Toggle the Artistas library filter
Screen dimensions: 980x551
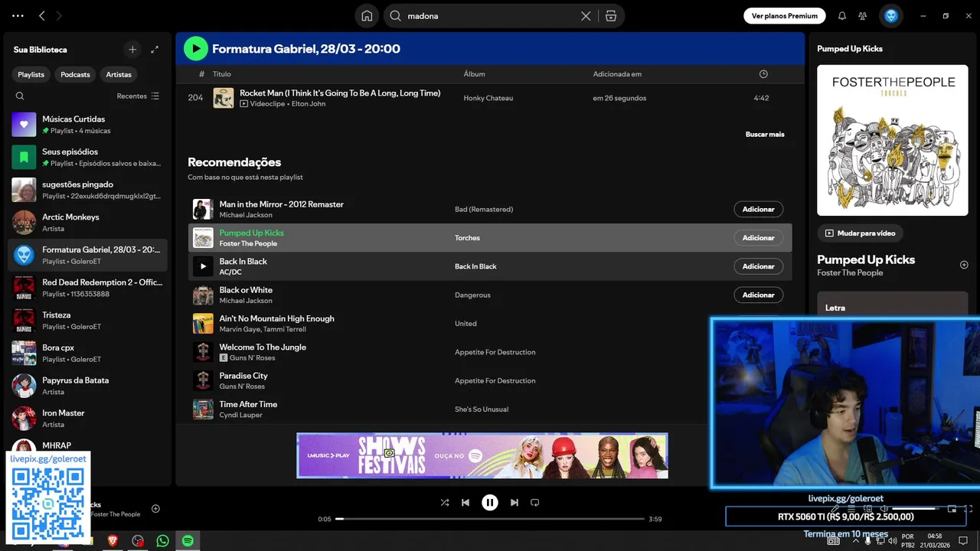119,74
